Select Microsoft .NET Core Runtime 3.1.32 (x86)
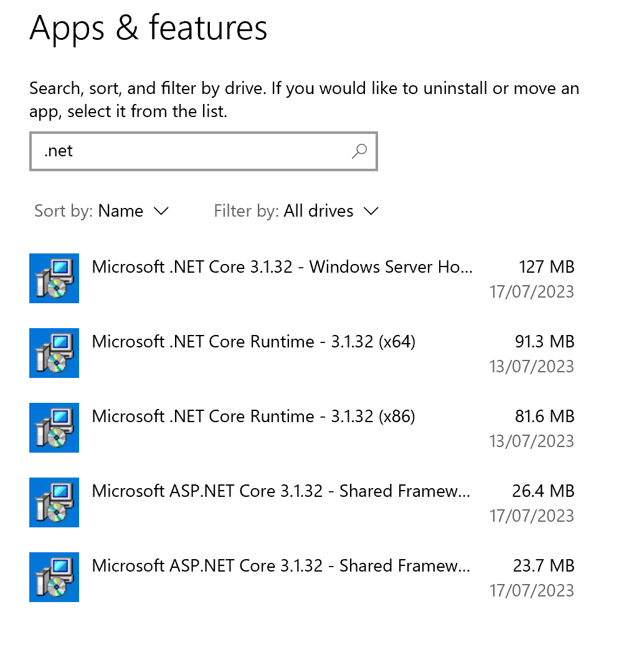644x655 pixels. (253, 417)
